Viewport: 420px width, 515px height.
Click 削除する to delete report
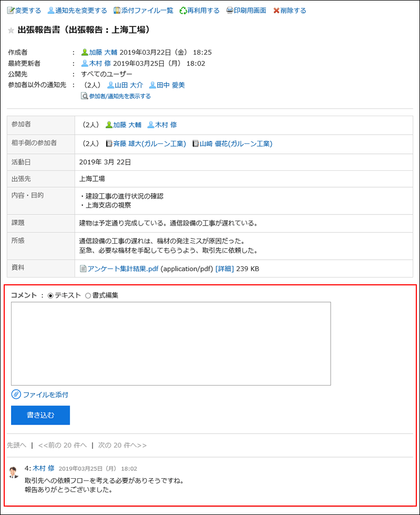(293, 11)
